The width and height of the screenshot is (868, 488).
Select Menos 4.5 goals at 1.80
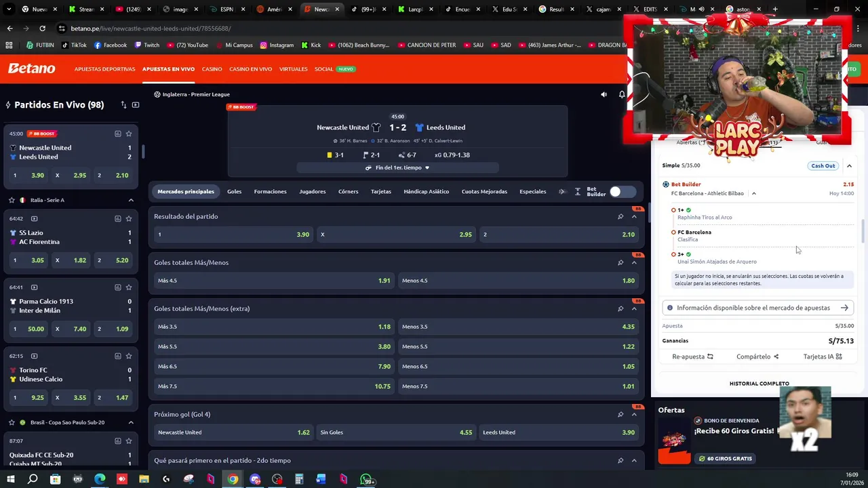[x=518, y=281]
